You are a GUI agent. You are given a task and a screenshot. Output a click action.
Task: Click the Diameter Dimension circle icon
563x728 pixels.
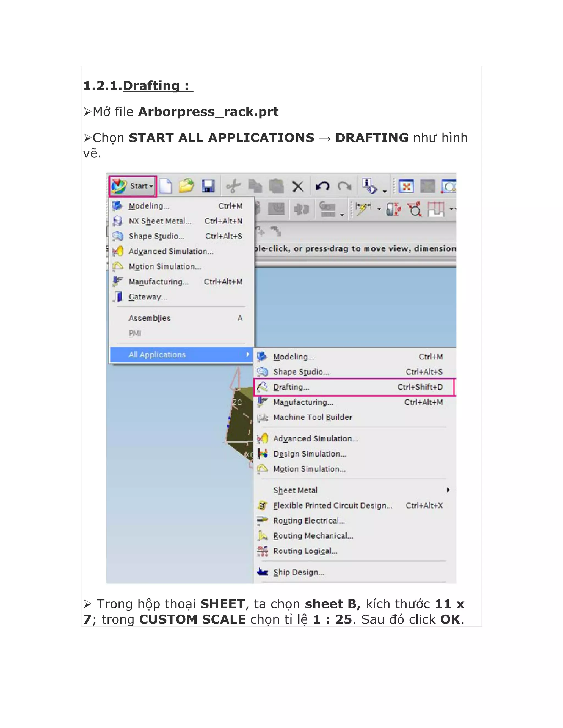(x=415, y=209)
